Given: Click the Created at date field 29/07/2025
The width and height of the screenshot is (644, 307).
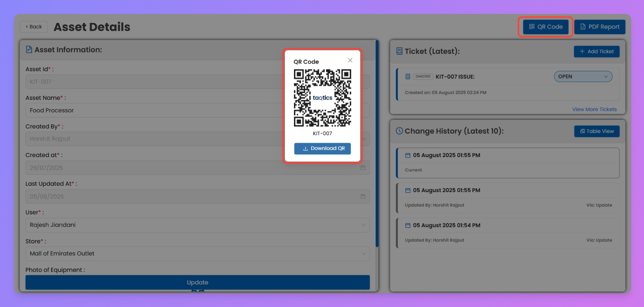Looking at the screenshot, I should (x=198, y=168).
